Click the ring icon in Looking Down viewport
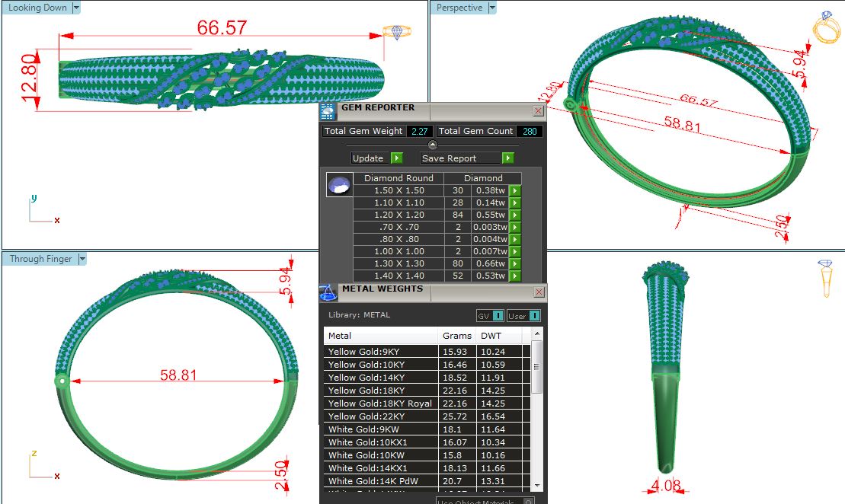 point(396,32)
